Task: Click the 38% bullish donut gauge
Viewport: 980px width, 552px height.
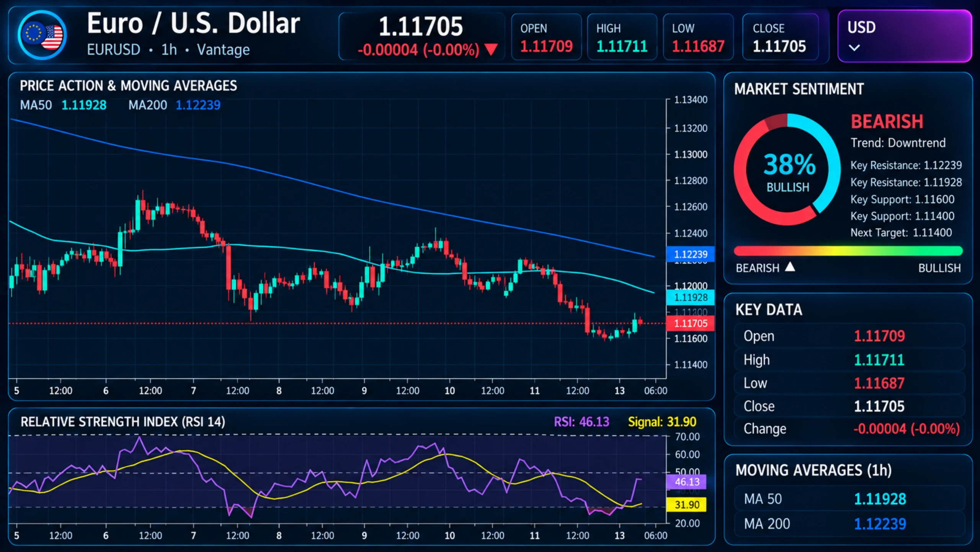Action: (x=787, y=169)
